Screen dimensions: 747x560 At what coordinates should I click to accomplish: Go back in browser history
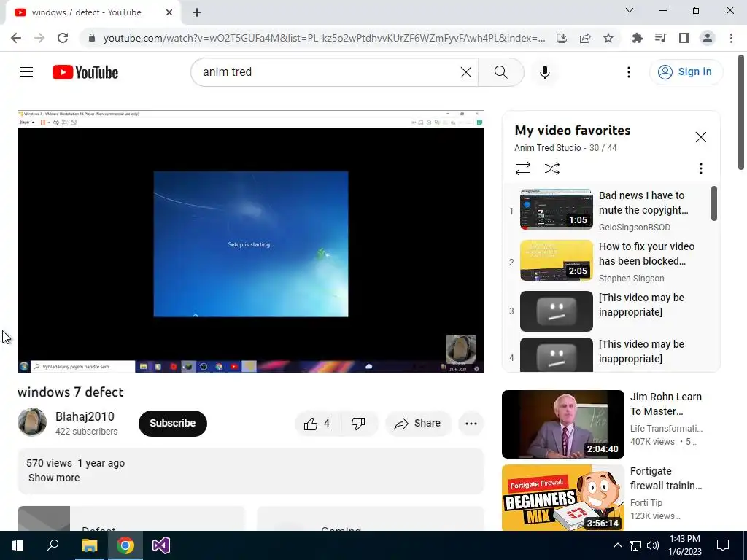click(x=16, y=38)
